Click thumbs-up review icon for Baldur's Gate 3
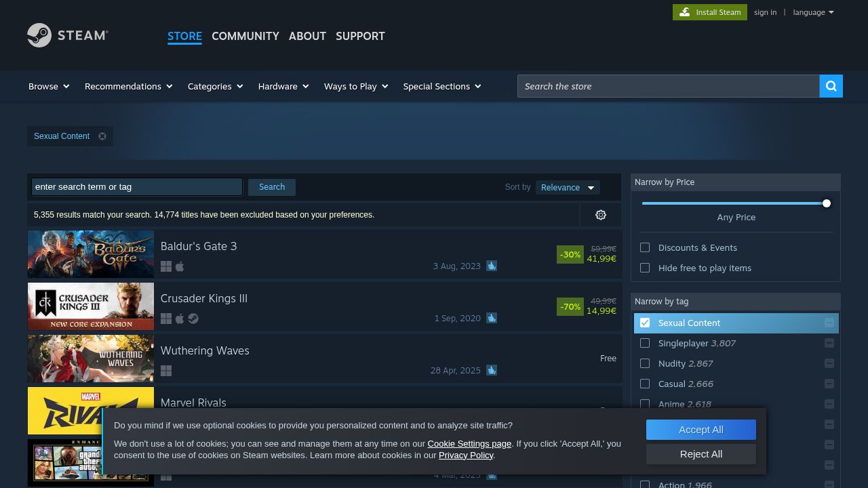Screen dimensions: 868x488 click(492, 266)
